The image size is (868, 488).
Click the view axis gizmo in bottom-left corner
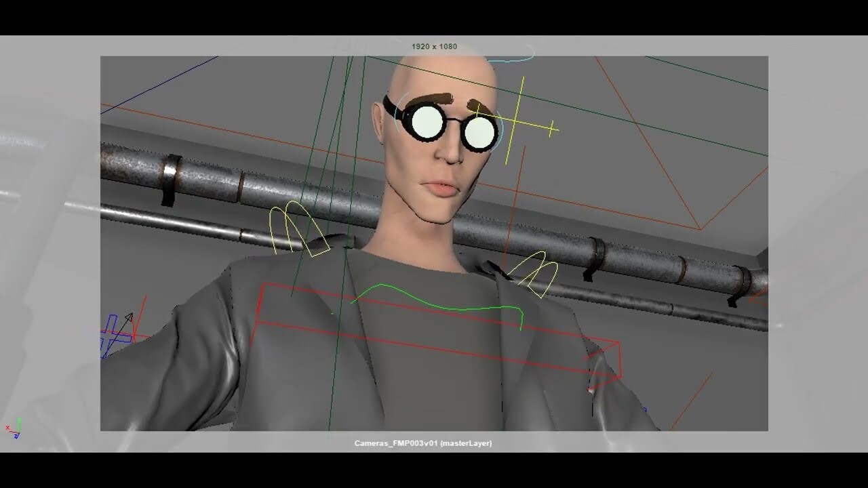[17, 430]
